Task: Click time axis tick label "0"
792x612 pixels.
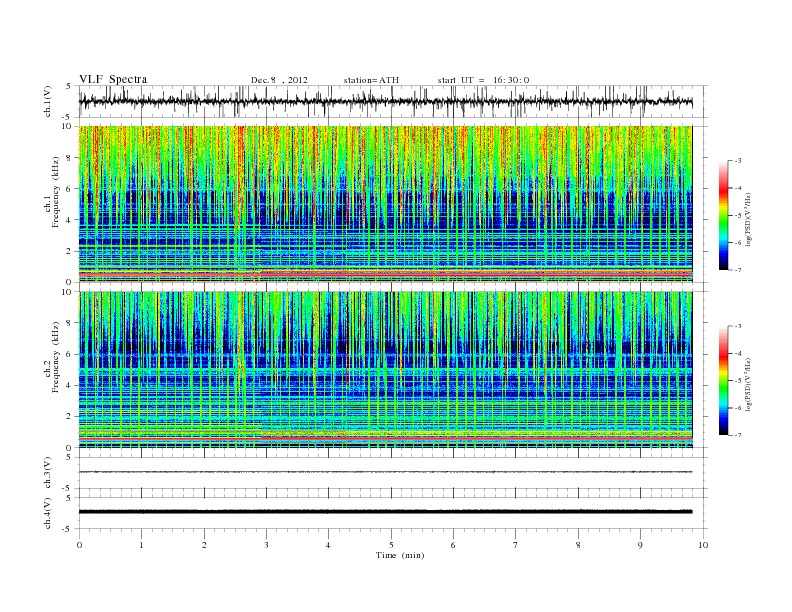Action: pos(79,545)
